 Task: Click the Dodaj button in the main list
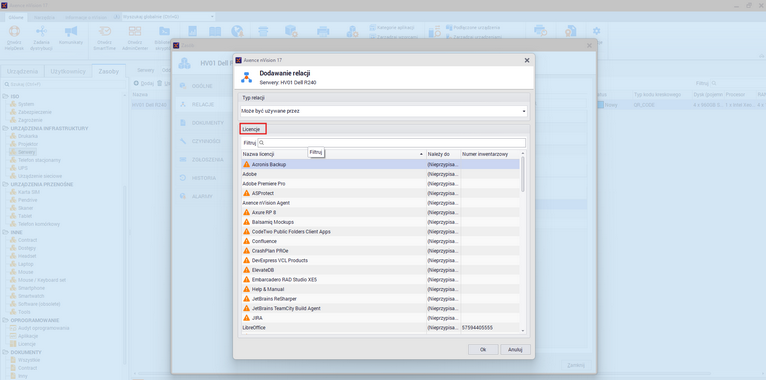(144, 84)
